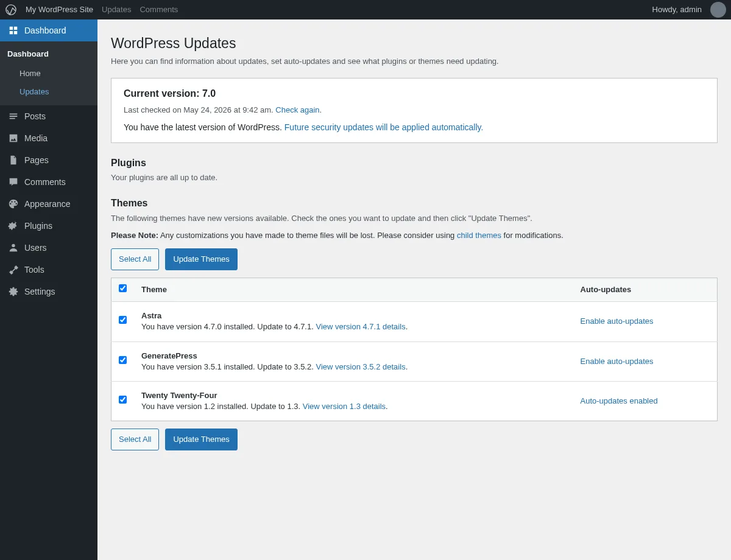Enable auto-updates for Astra
The height and width of the screenshot is (560, 731).
[616, 321]
